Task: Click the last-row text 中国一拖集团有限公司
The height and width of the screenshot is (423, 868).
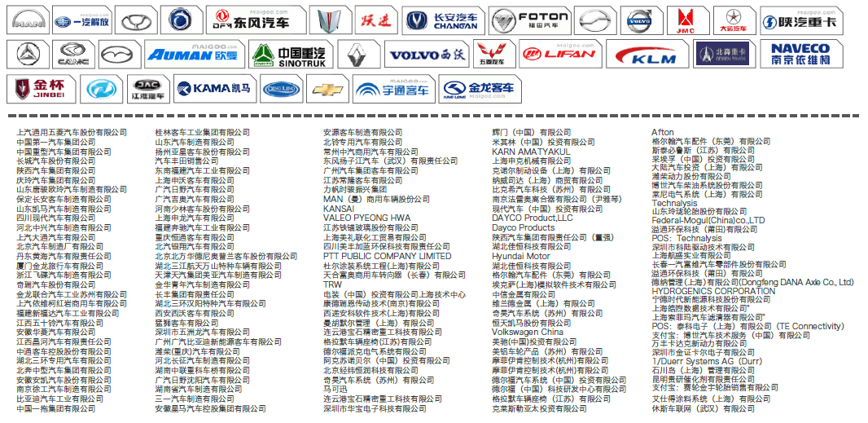Action: [56, 408]
